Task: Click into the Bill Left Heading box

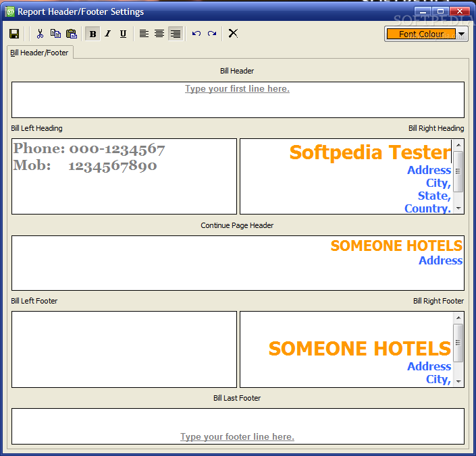Action: 124,177
